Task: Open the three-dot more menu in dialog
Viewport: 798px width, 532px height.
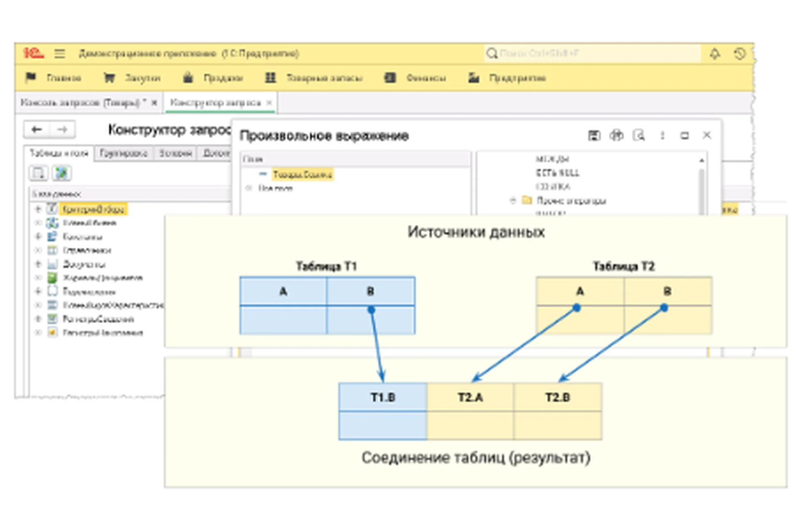Action: tap(663, 135)
